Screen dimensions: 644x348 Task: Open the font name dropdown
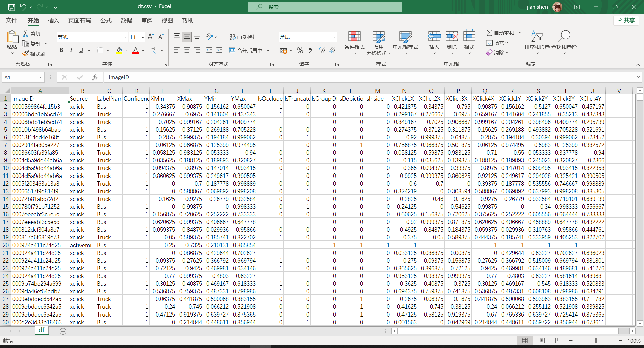(x=125, y=37)
